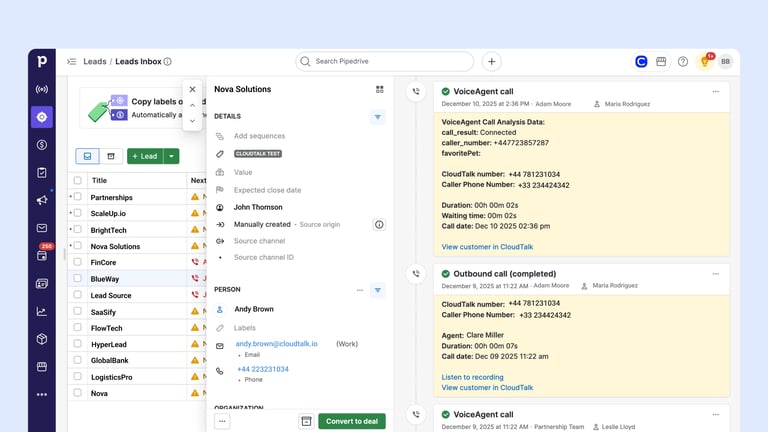Check the Lead Source row checkbox
Image resolution: width=768 pixels, height=432 pixels.
pos(77,295)
